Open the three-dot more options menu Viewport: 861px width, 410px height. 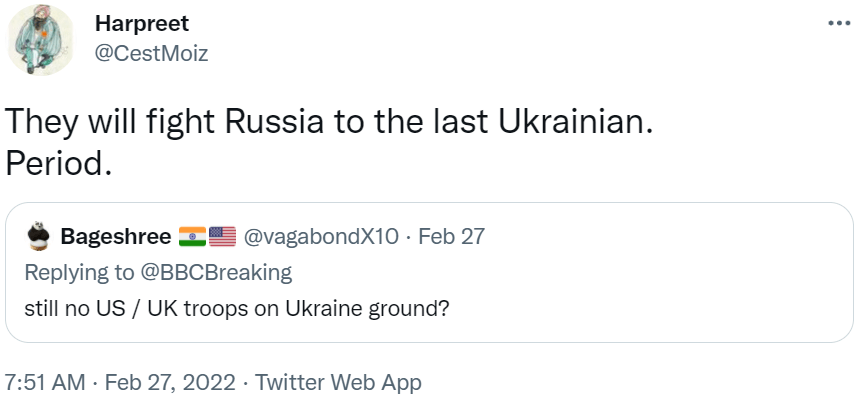pyautogui.click(x=837, y=23)
